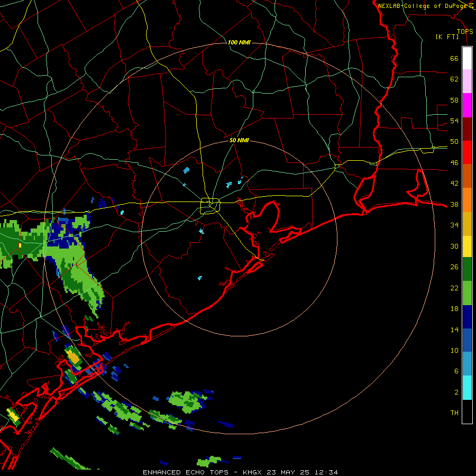This screenshot has width=476, height=476.
Task: Click the light pink swatch between 58 and 62
Action: (x=467, y=81)
